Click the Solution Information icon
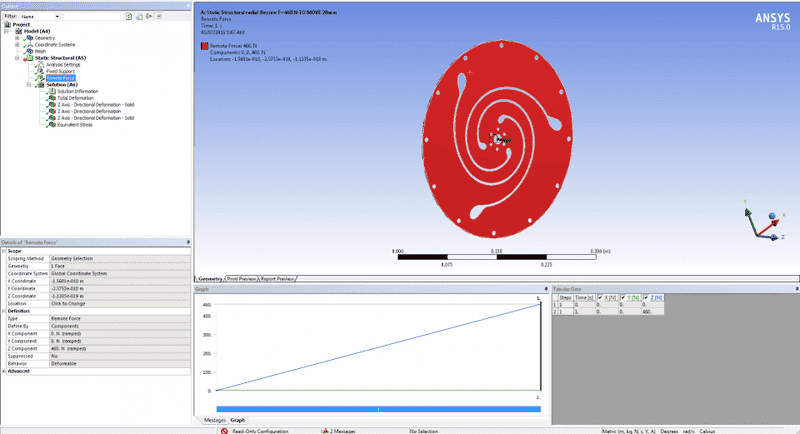The height and width of the screenshot is (434, 800). click(x=52, y=91)
